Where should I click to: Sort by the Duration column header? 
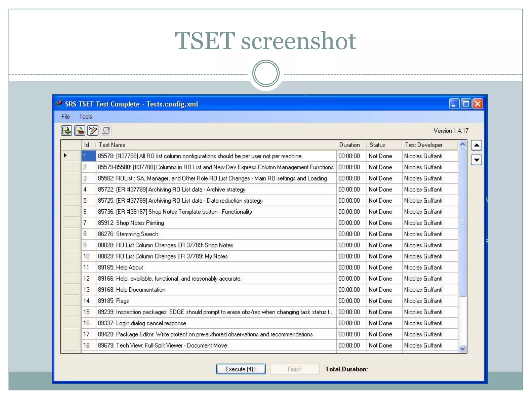tap(351, 145)
